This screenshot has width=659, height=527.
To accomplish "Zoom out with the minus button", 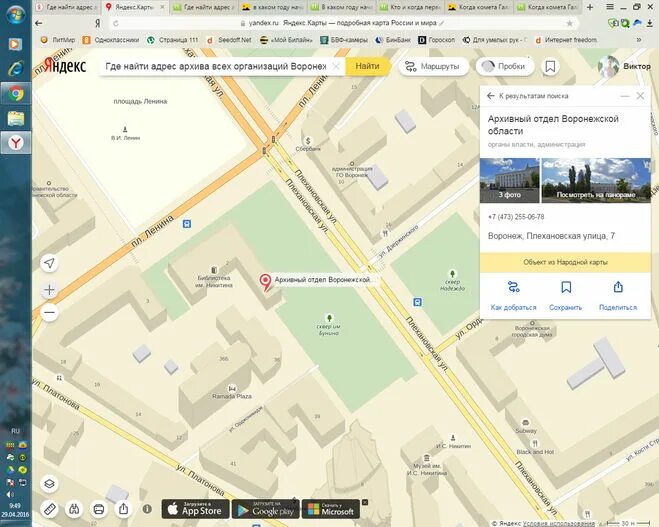I will (x=50, y=312).
